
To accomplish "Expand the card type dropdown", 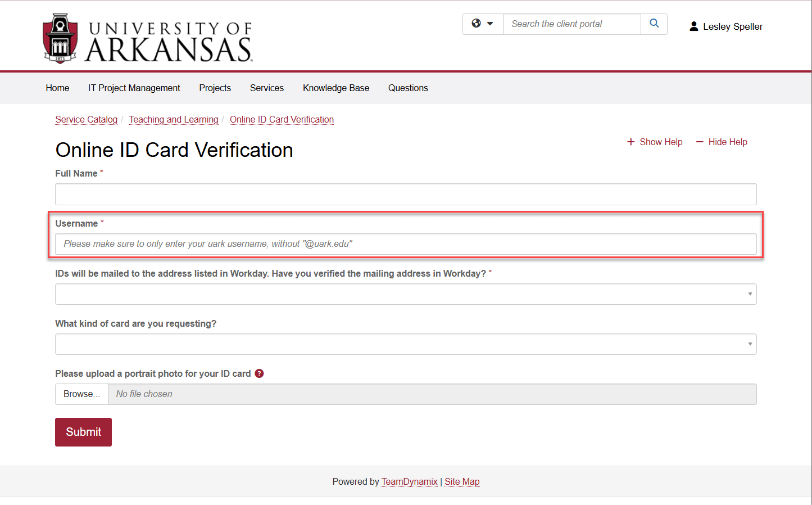I will coord(406,344).
